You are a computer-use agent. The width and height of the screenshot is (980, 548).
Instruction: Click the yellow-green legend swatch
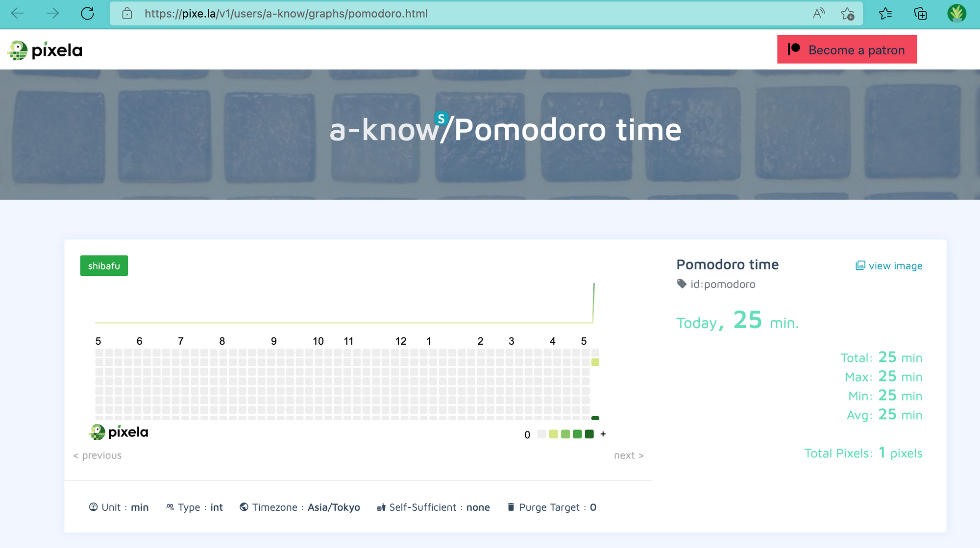553,434
